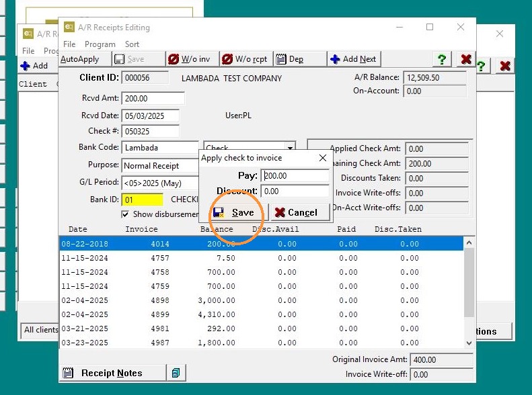Click the Date column header
Viewport: 532px width, 395px height.
[78, 229]
